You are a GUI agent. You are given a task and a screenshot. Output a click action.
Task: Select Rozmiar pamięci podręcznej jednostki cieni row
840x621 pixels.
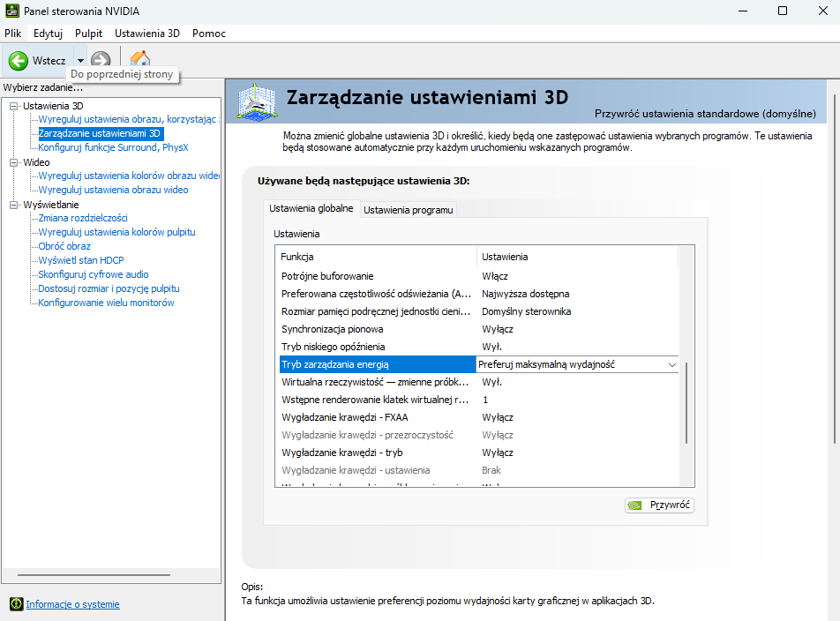coord(478,311)
